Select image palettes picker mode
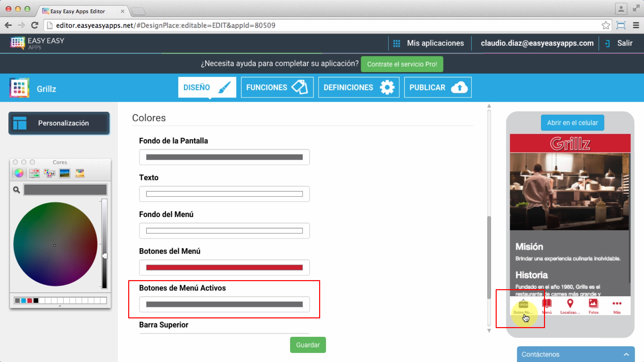 click(x=64, y=173)
